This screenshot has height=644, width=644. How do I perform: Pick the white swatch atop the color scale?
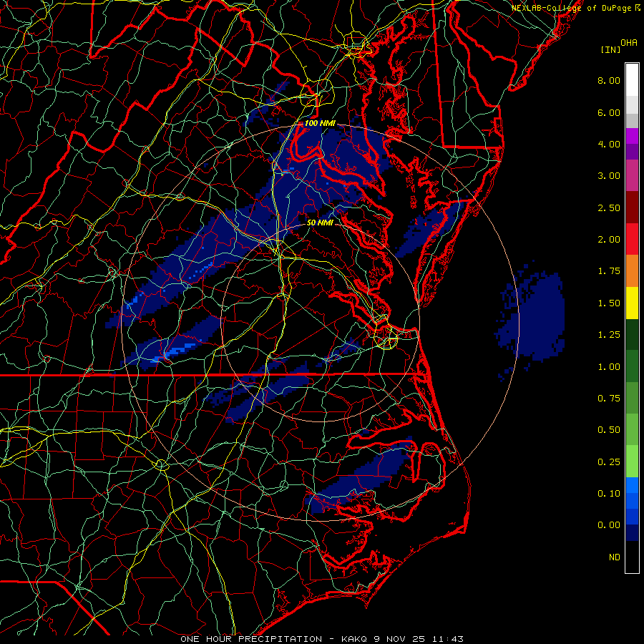(x=632, y=80)
